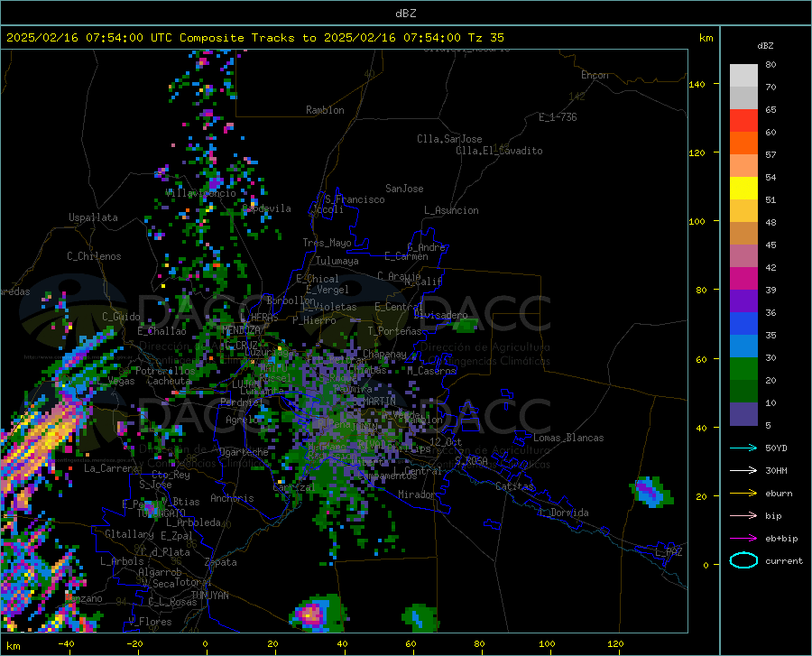Image resolution: width=812 pixels, height=656 pixels.
Task: Click the Lomas_Blancas label
Action: pyautogui.click(x=568, y=438)
